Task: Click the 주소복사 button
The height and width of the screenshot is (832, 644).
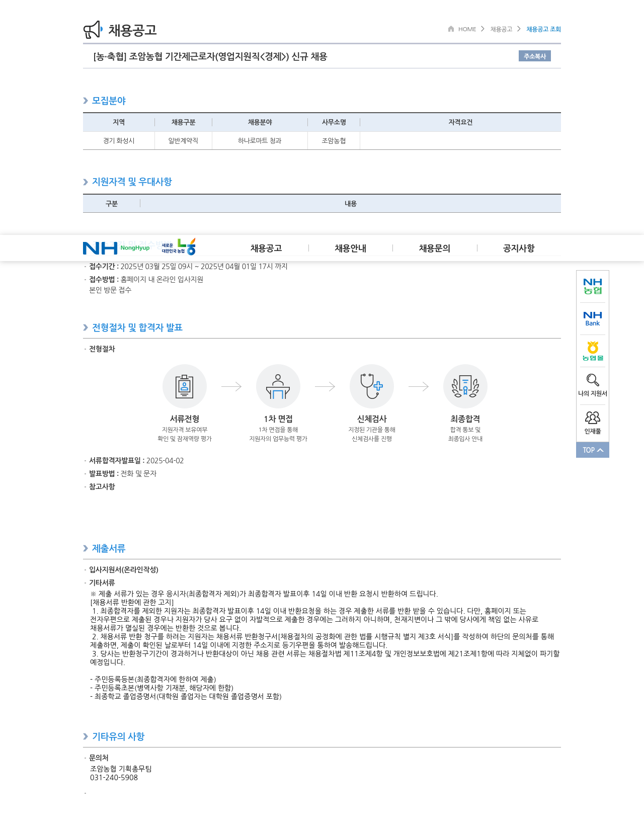Action: pyautogui.click(x=535, y=56)
